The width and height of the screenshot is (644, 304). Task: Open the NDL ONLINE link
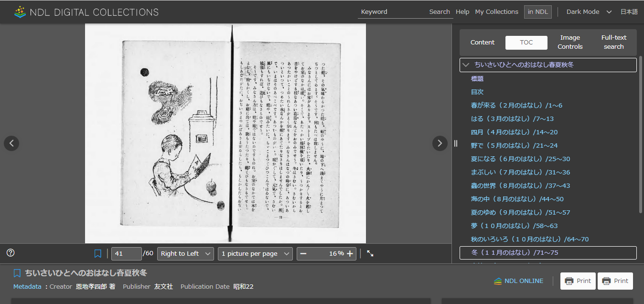coord(519,281)
